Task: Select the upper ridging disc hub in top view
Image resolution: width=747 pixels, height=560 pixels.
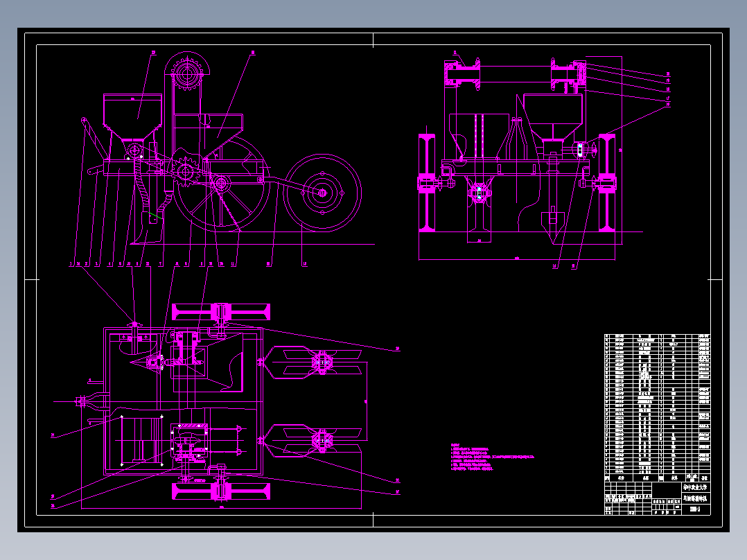Action: (x=322, y=362)
